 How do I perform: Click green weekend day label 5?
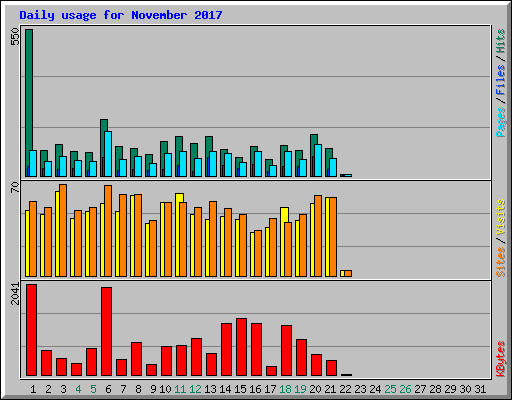click(x=93, y=389)
